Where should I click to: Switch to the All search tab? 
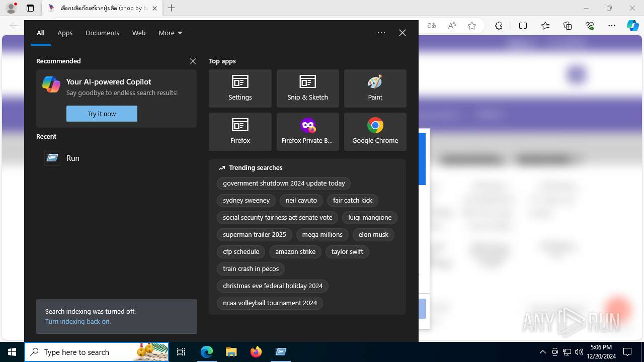click(41, 33)
